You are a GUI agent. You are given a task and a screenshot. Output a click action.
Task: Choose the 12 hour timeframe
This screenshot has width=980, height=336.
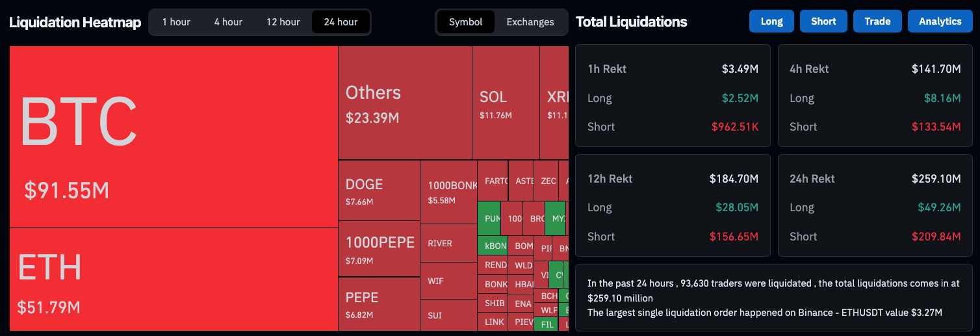click(283, 22)
